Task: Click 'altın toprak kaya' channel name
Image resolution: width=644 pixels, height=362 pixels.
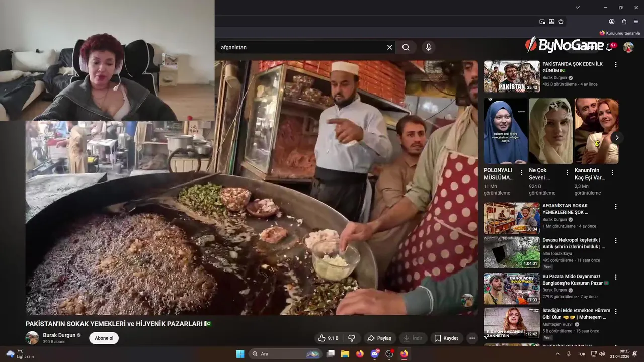Action: coord(557,254)
